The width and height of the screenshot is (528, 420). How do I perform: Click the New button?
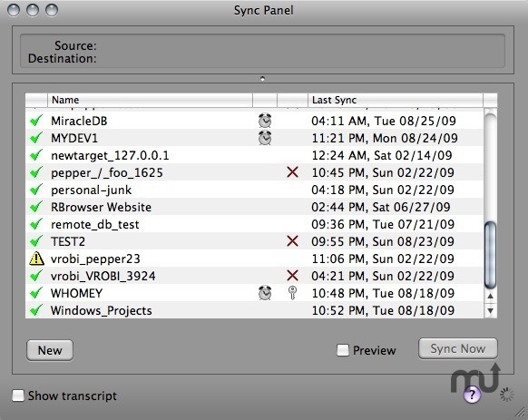[50, 350]
